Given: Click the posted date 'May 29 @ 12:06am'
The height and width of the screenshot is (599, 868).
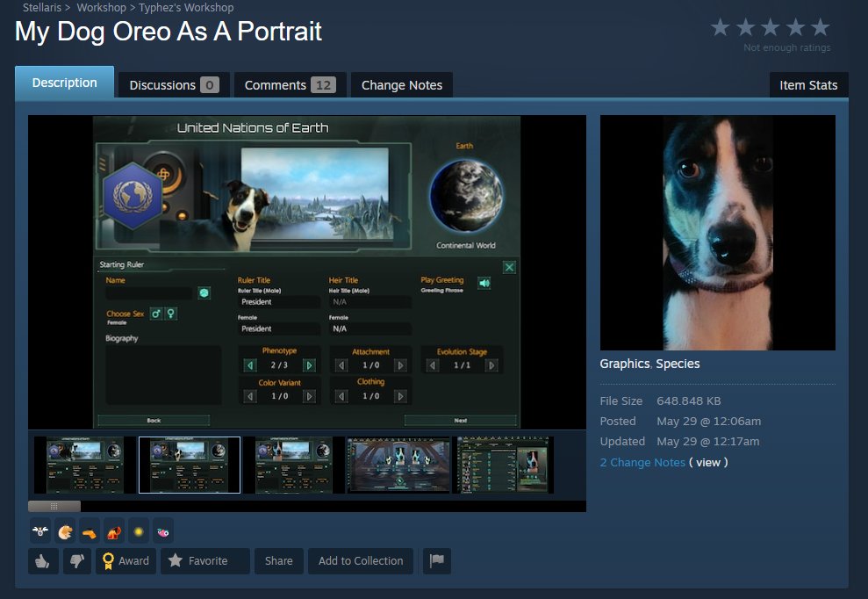Looking at the screenshot, I should pyautogui.click(x=708, y=421).
